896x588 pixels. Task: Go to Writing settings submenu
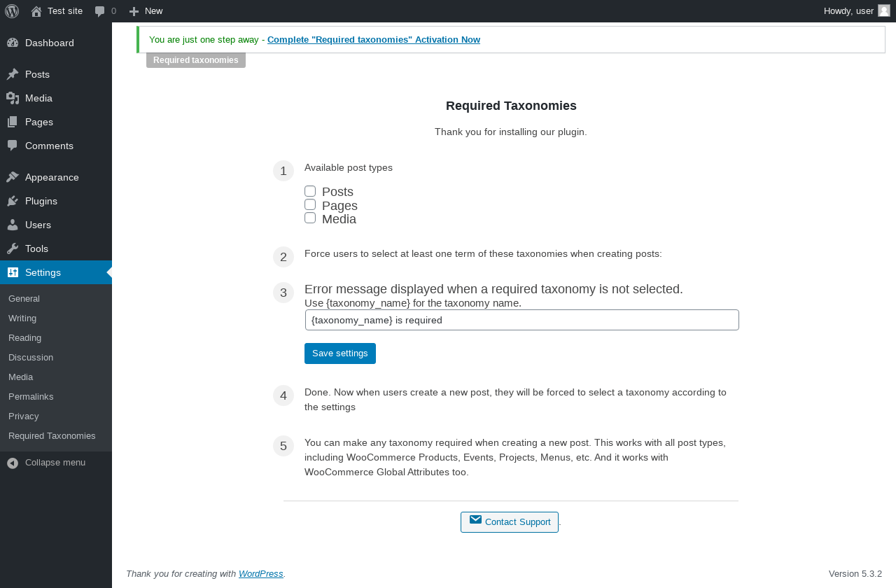22,318
